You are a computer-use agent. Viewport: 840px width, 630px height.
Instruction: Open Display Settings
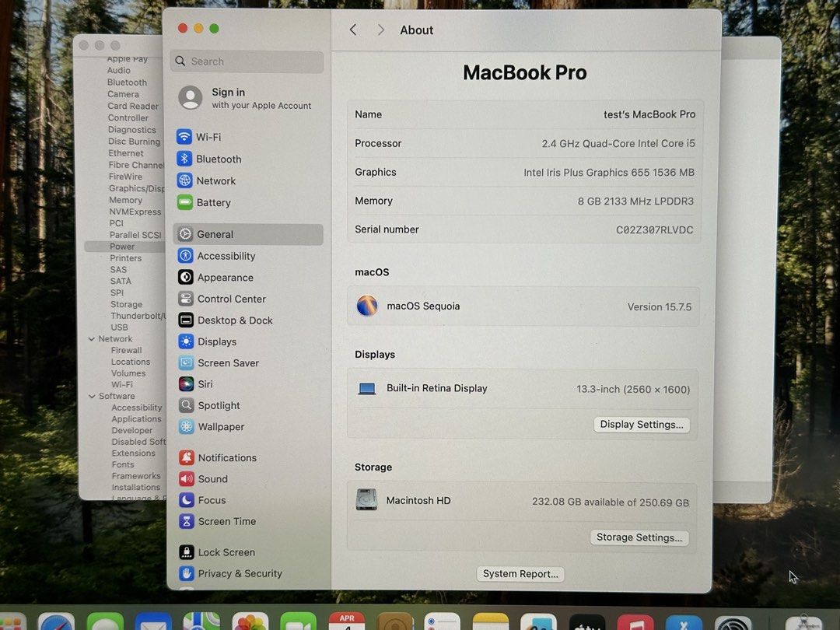(642, 425)
